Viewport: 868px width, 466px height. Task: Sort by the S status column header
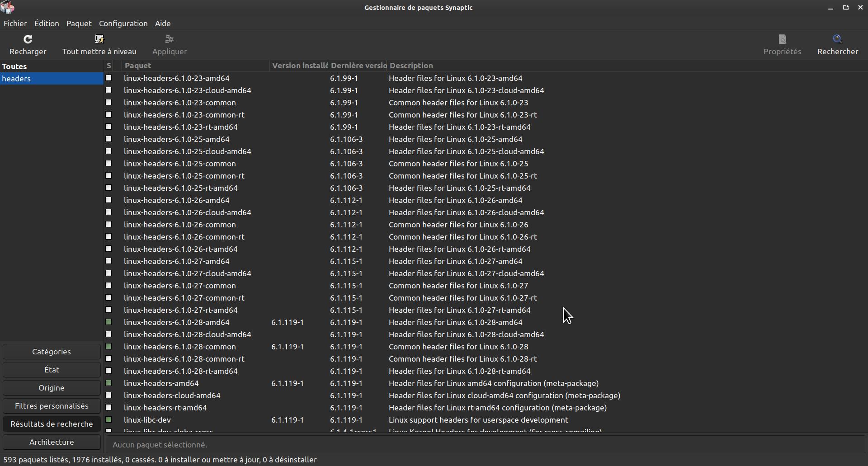point(109,66)
